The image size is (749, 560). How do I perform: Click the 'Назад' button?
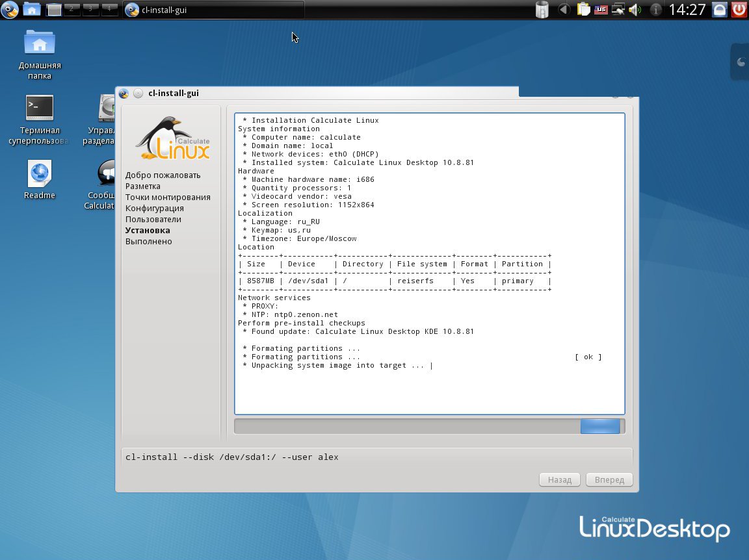559,480
